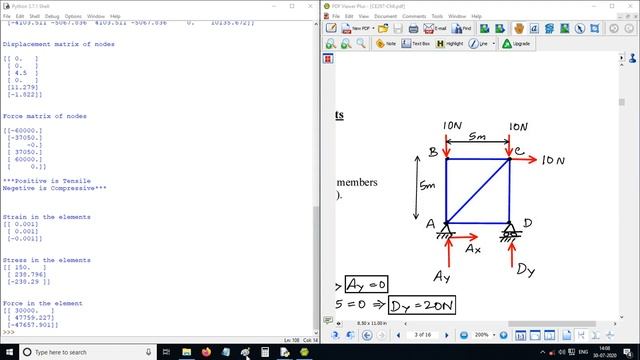Click the compass pen tool icon
The image size is (640, 360).
tap(580, 28)
